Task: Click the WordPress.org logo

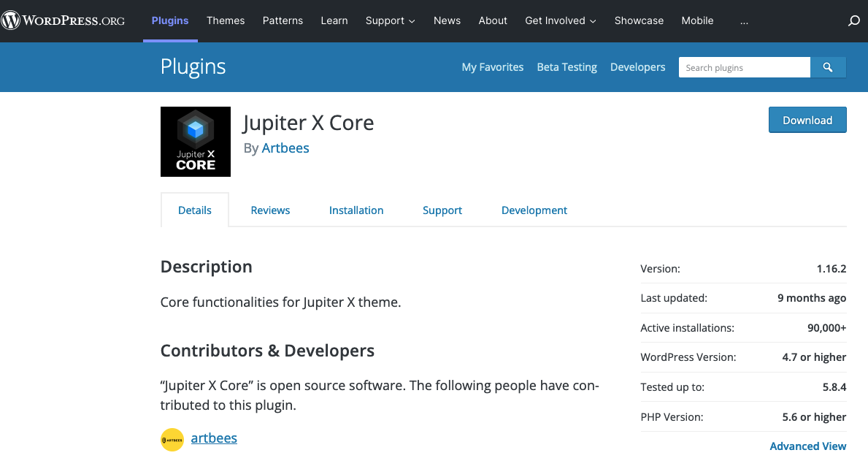Action: pos(63,20)
